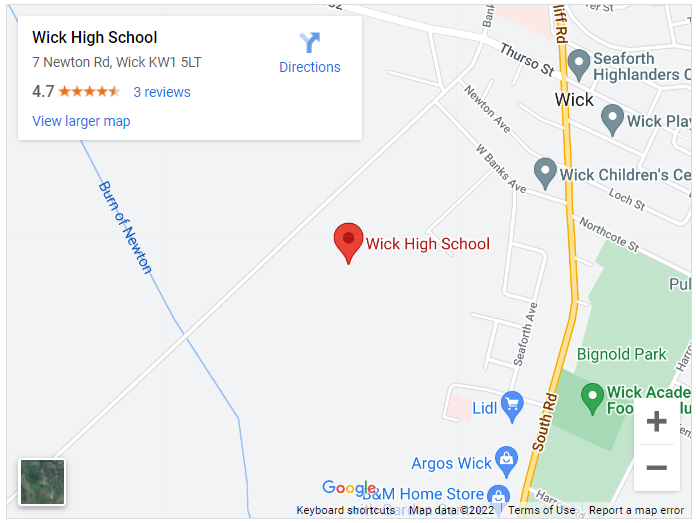Open Keyboard shortcuts at map bottom

pos(345,511)
